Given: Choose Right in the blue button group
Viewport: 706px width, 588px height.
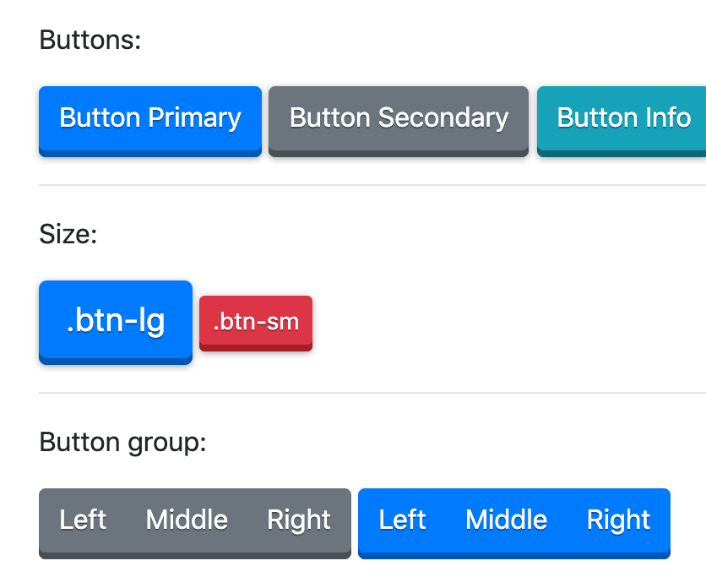Looking at the screenshot, I should (x=619, y=523).
